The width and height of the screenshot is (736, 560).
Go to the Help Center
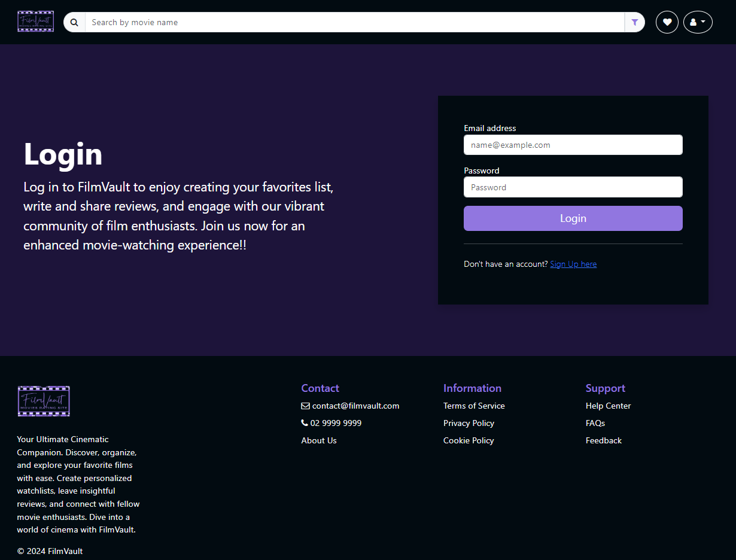pos(608,406)
